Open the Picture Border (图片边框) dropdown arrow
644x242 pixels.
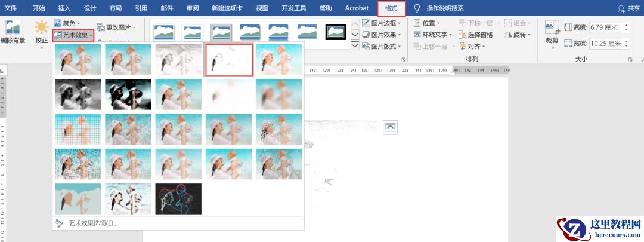coord(400,23)
